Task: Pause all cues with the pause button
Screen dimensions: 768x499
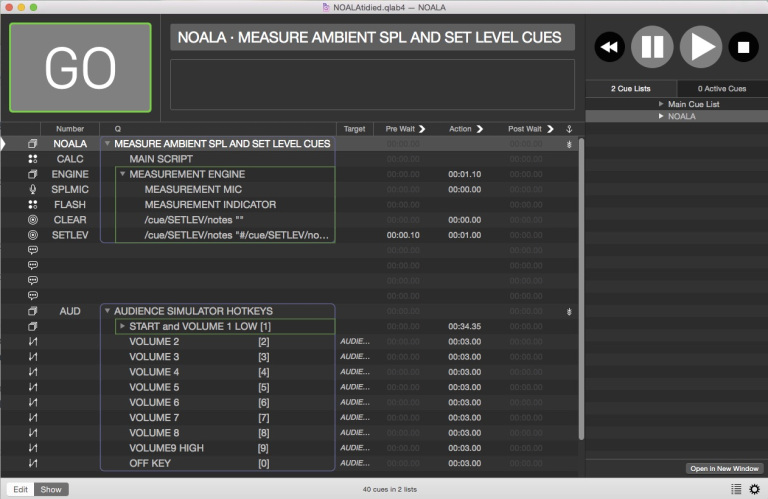Action: point(652,46)
